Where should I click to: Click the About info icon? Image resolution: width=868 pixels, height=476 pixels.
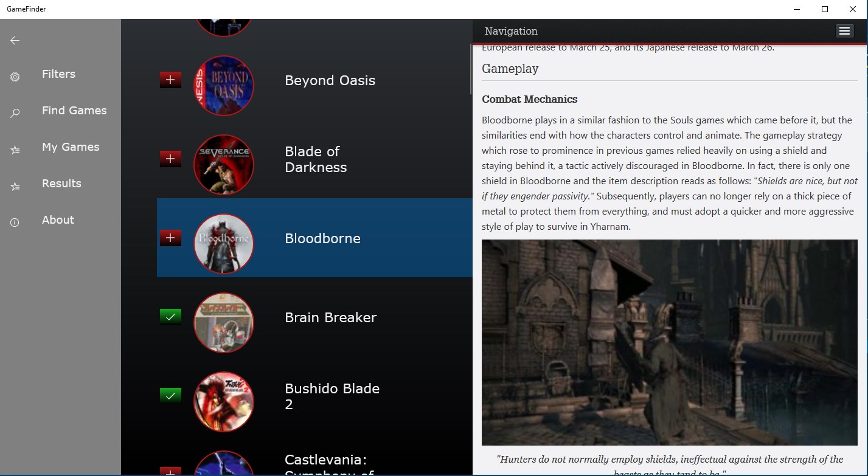(x=15, y=222)
